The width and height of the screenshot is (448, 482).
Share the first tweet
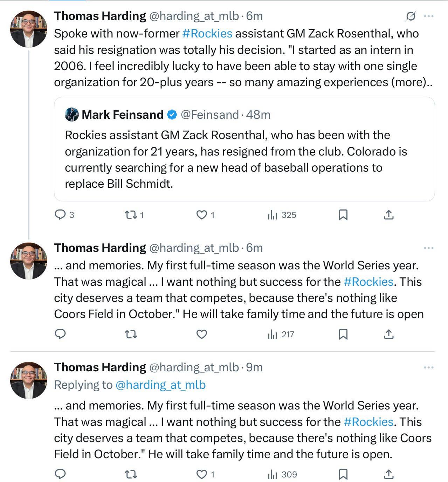coord(388,215)
